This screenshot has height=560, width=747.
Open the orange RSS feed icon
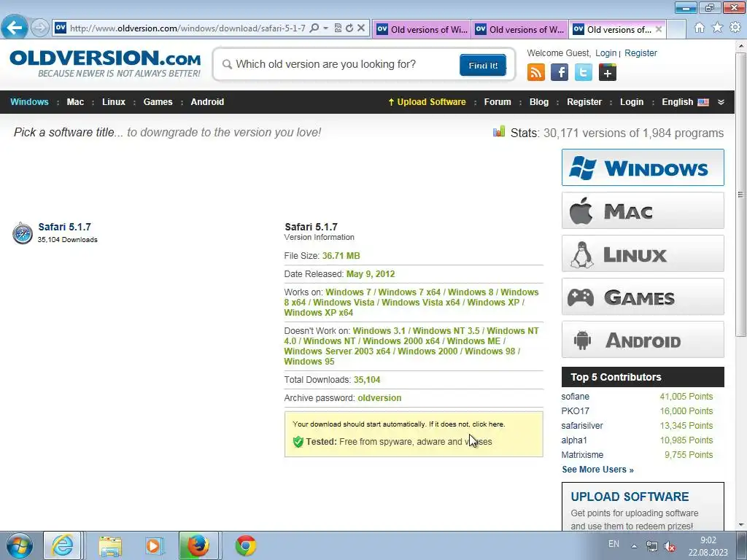tap(536, 73)
